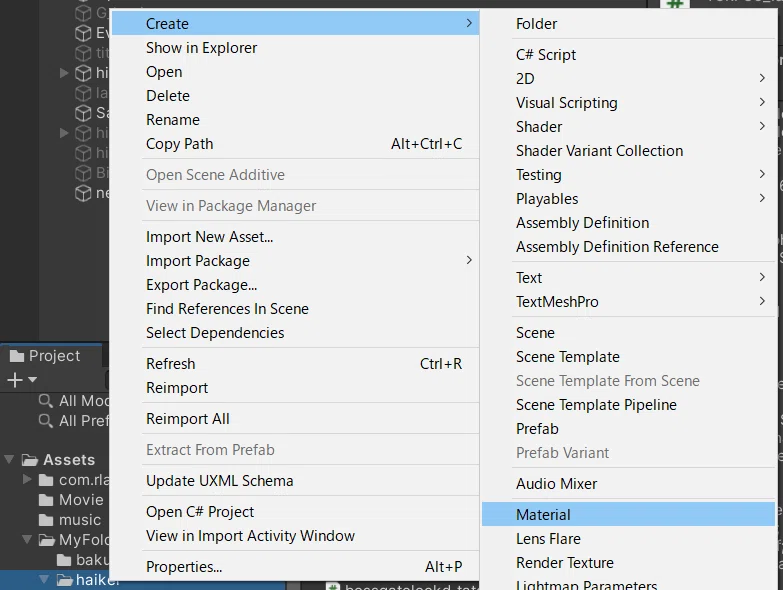
Task: Select Copy Path entry
Action: 295,144
